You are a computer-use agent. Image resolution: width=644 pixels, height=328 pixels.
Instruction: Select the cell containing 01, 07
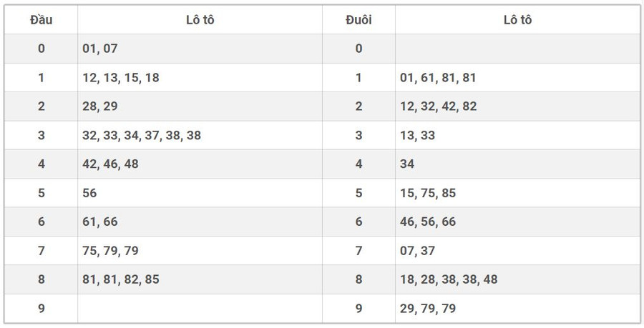pos(101,49)
